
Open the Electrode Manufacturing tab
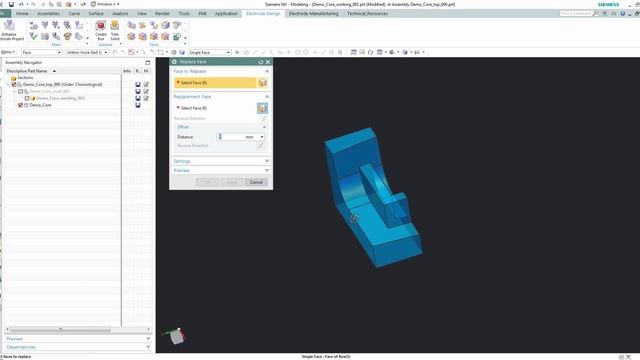point(313,13)
